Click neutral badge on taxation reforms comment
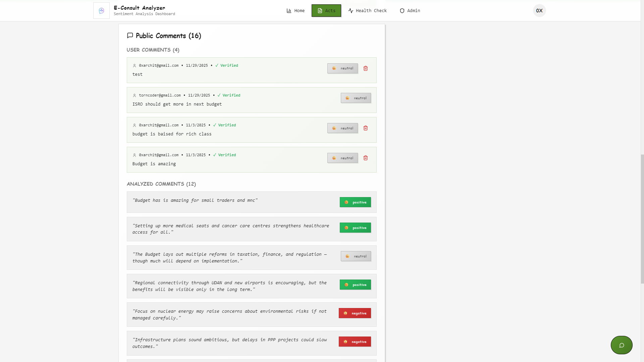 [x=356, y=256]
